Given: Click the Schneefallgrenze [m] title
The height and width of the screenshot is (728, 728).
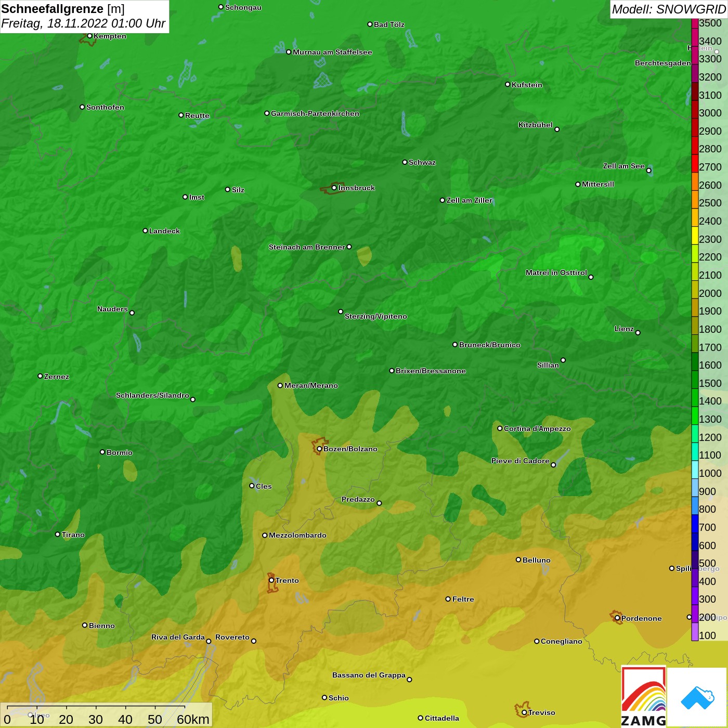Looking at the screenshot, I should [63, 9].
